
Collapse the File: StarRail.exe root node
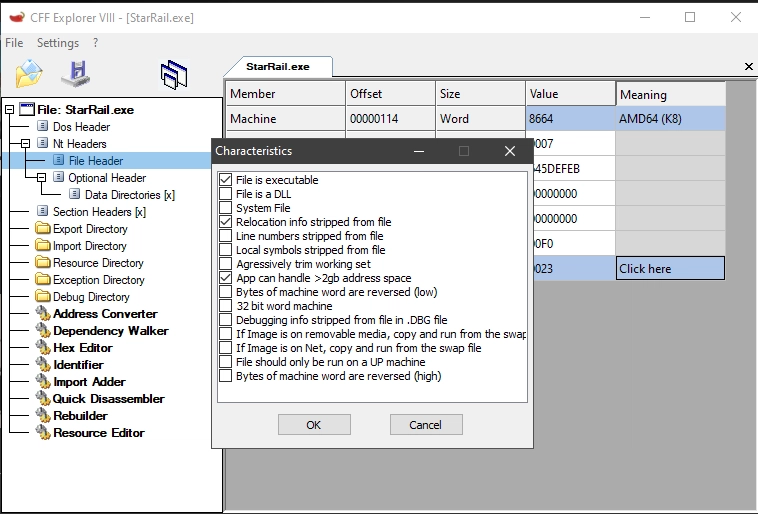(x=10, y=110)
